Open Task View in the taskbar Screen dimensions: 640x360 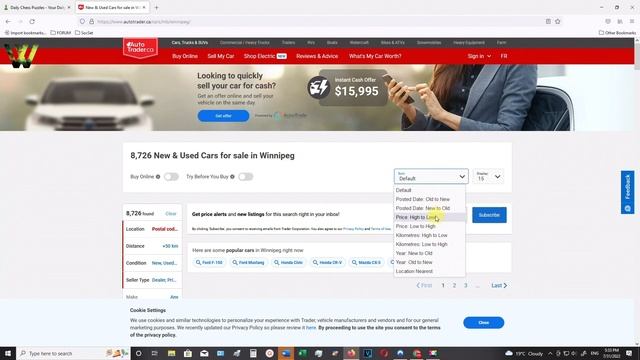click(x=155, y=353)
